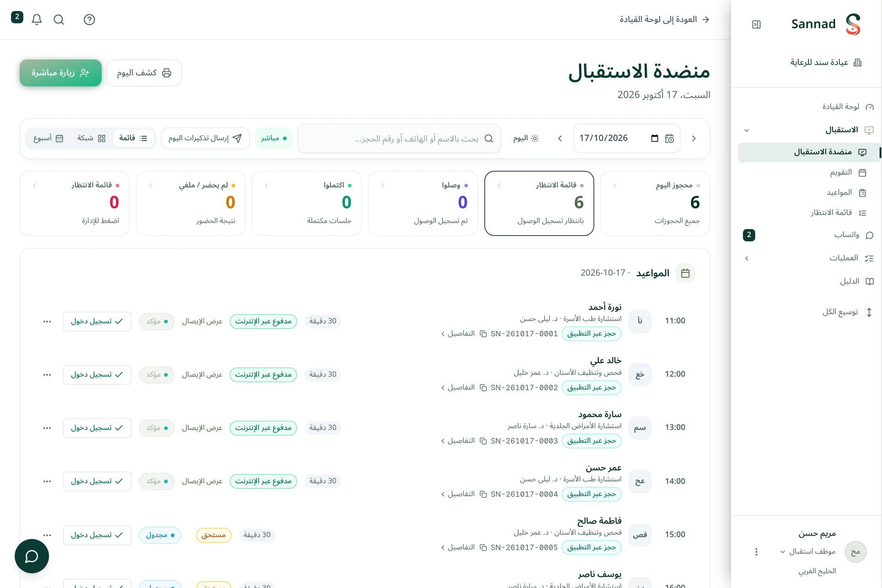Expand the العمليات sidebar section
This screenshot has height=588, width=882.
tap(747, 258)
